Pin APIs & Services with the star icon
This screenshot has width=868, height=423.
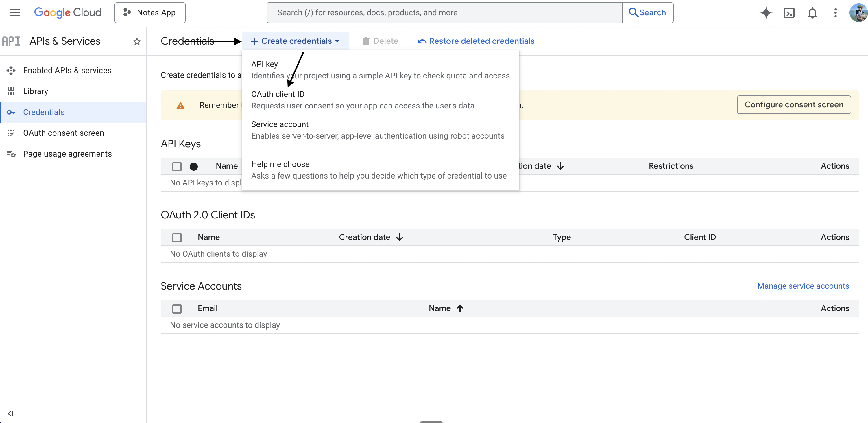click(137, 41)
